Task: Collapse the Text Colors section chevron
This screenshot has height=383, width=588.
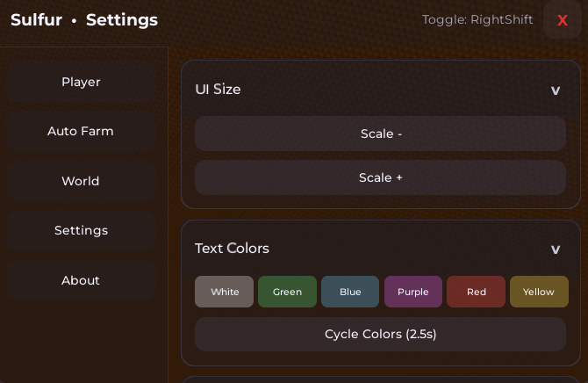Action: (555, 249)
